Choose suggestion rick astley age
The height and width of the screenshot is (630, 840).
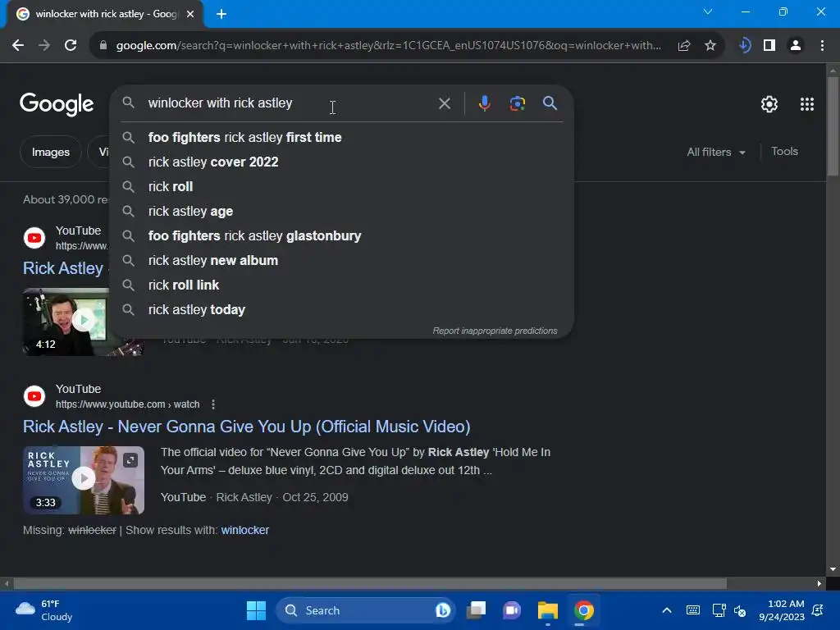tap(342, 212)
